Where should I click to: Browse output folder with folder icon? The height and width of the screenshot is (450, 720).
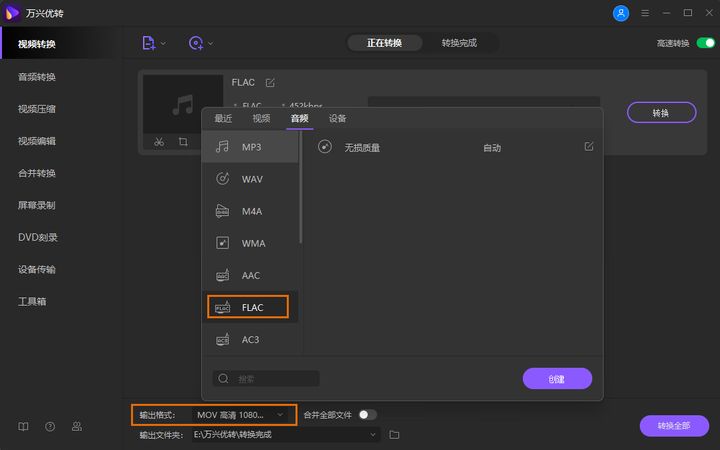point(394,434)
